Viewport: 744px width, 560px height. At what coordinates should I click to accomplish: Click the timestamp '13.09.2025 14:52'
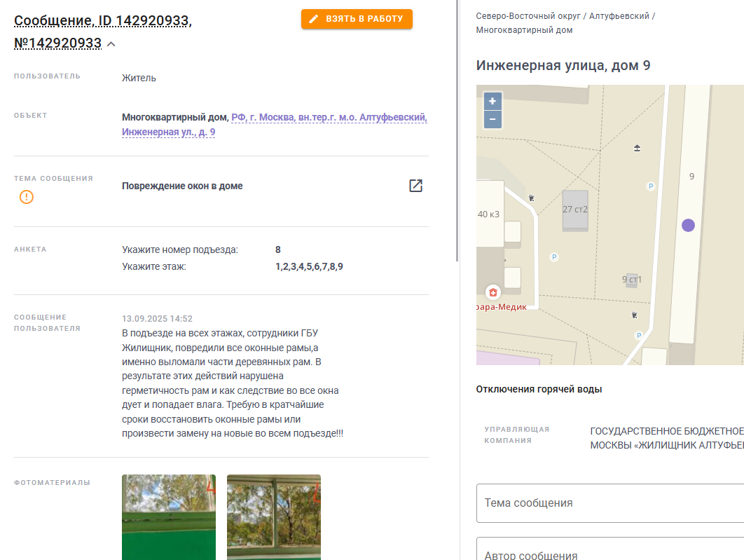157,318
